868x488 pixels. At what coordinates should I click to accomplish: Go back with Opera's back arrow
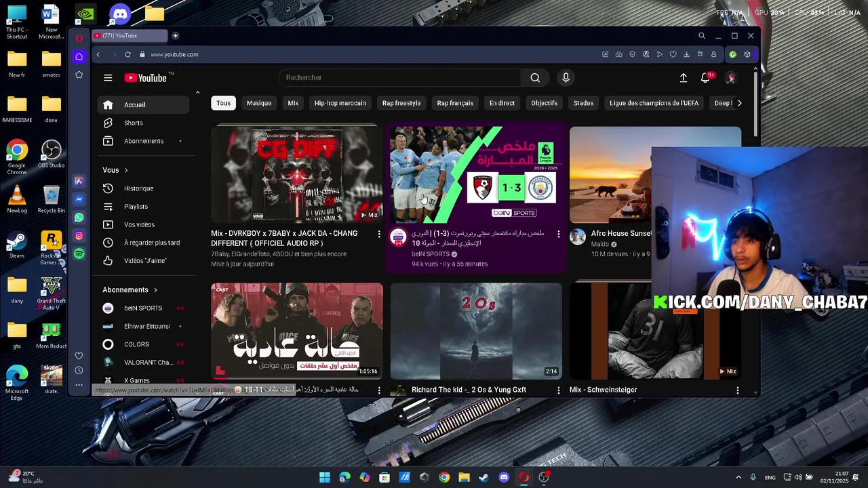(98, 54)
